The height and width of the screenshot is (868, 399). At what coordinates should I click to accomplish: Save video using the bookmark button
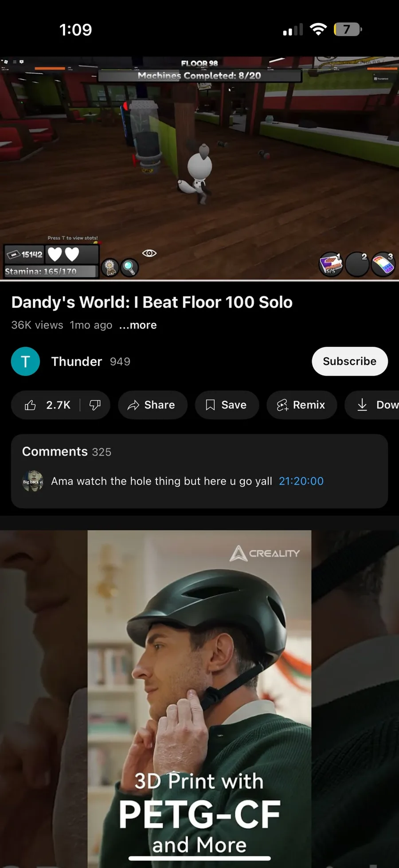pos(227,405)
